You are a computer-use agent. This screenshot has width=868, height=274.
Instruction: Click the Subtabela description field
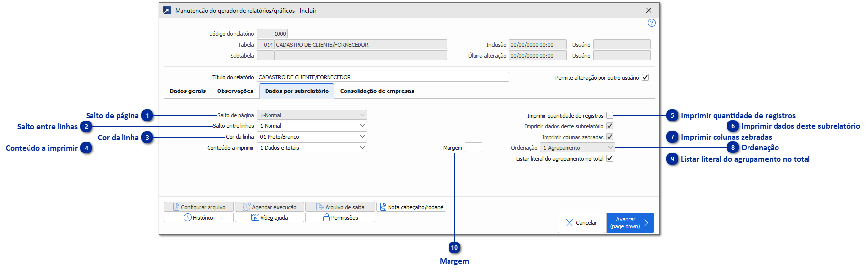360,56
